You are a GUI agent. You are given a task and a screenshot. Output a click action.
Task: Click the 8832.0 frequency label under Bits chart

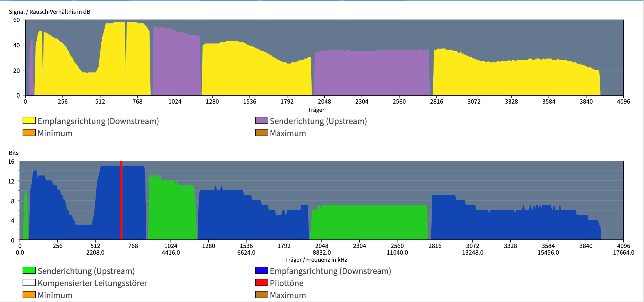coord(321,253)
